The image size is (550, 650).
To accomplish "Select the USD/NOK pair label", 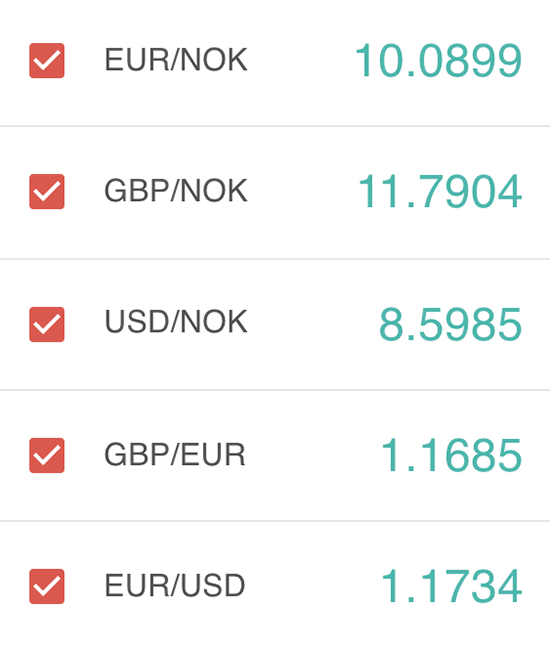I will (176, 322).
